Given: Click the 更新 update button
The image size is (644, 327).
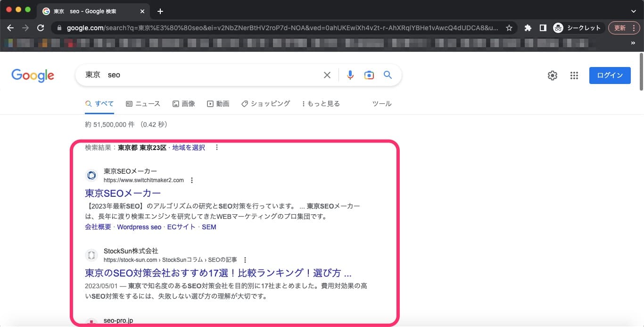Looking at the screenshot, I should 625,28.
